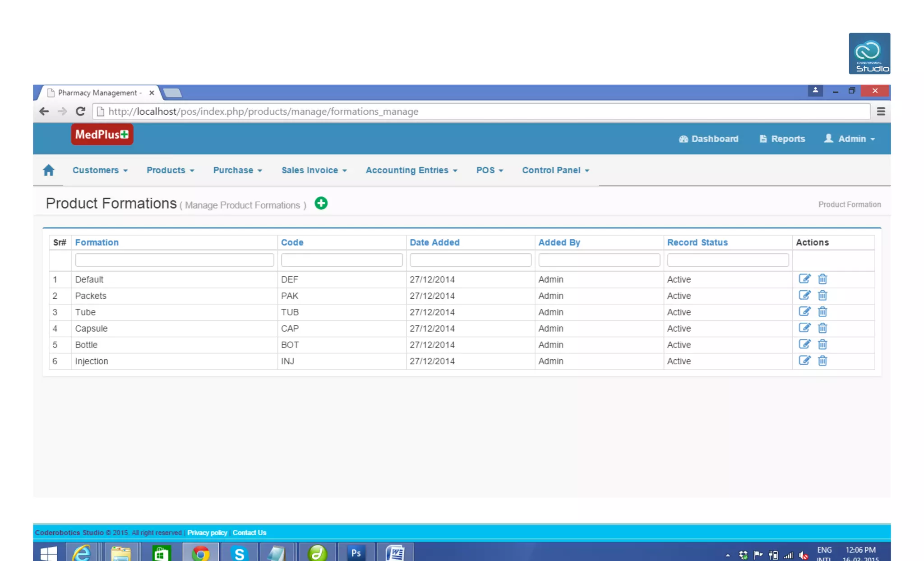Sort table by Formation column header
Screen dimensions: 924x561
[97, 242]
